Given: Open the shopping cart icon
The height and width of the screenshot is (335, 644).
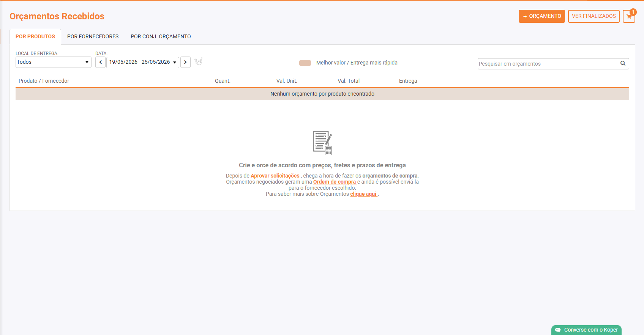Looking at the screenshot, I should 629,16.
